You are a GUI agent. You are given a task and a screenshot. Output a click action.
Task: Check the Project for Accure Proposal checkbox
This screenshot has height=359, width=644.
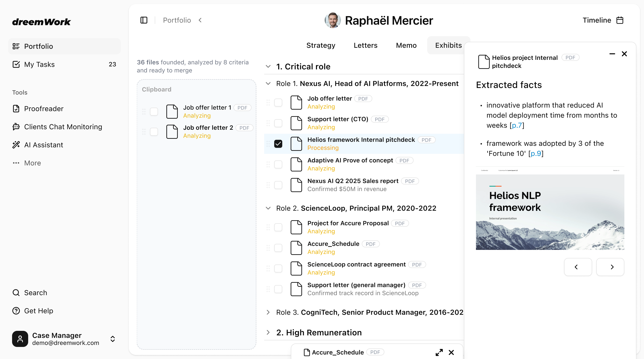pos(278,227)
